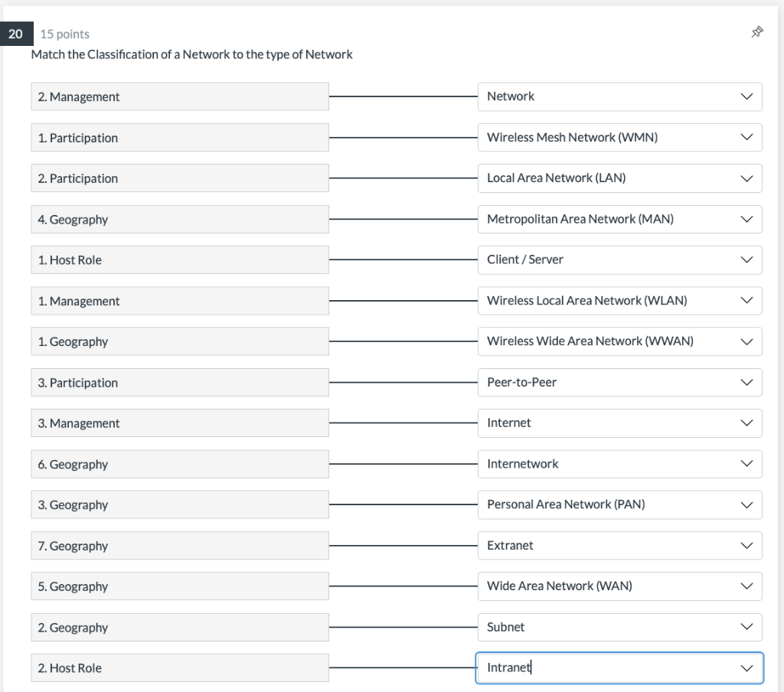Screen dimensions: 784x692
Task: Click the Internetwork dropdown chevron
Action: tap(746, 464)
